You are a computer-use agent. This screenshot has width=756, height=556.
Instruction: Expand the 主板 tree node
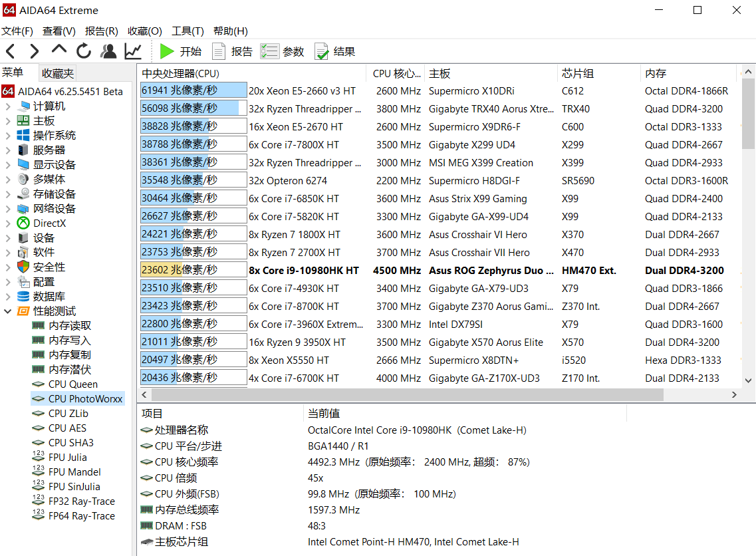[x=8, y=121]
